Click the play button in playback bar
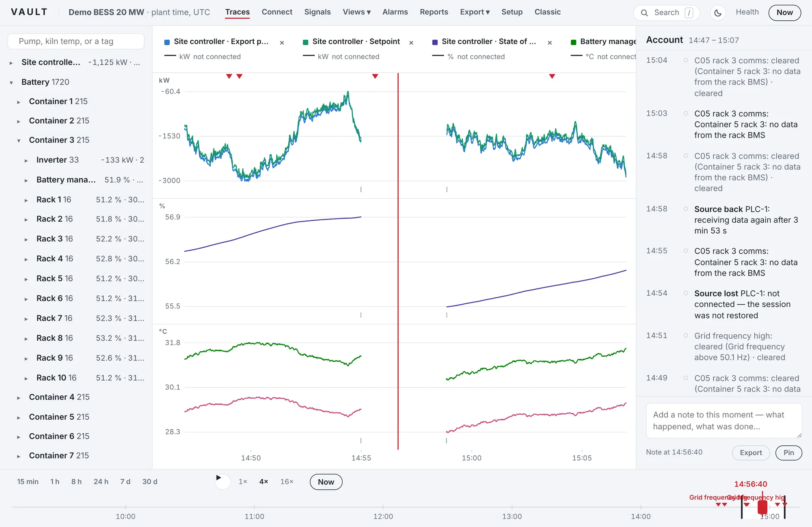The width and height of the screenshot is (812, 527). coord(222,482)
